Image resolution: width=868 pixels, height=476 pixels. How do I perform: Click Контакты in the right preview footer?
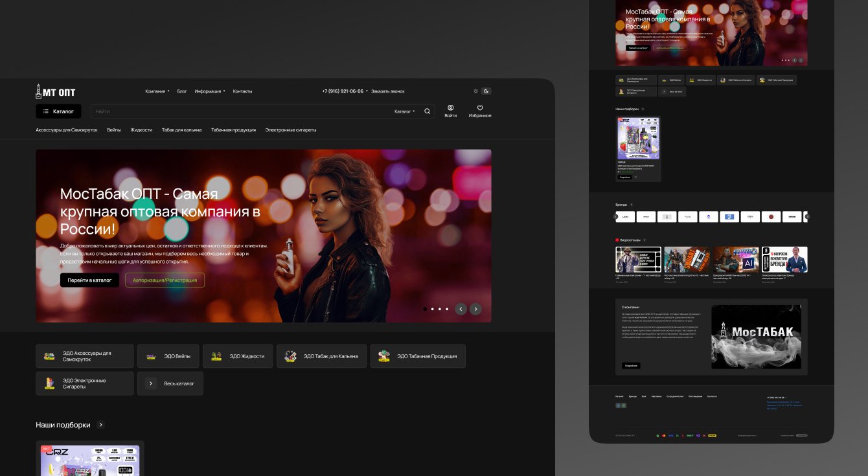(x=712, y=396)
